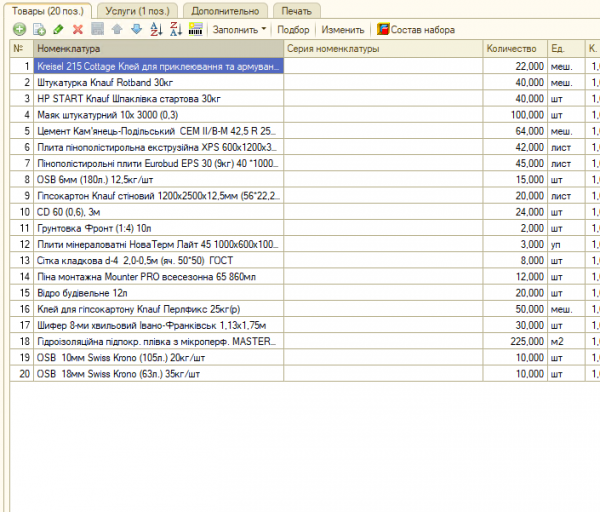Click quantity 3,000 for Плити мінераловатні
The image size is (600, 512).
515,244
